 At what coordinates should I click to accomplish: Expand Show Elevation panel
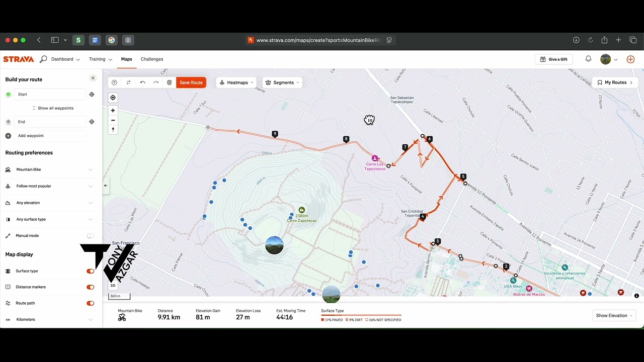[615, 316]
